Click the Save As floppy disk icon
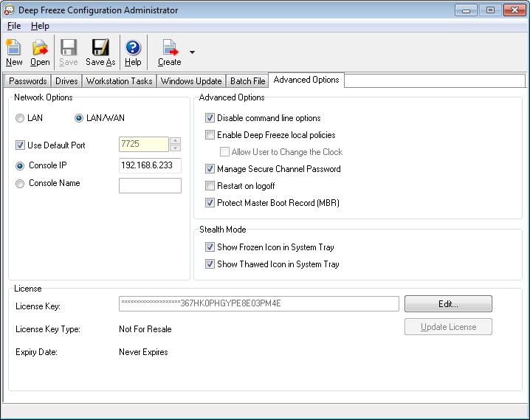The width and height of the screenshot is (530, 420). pos(100,48)
